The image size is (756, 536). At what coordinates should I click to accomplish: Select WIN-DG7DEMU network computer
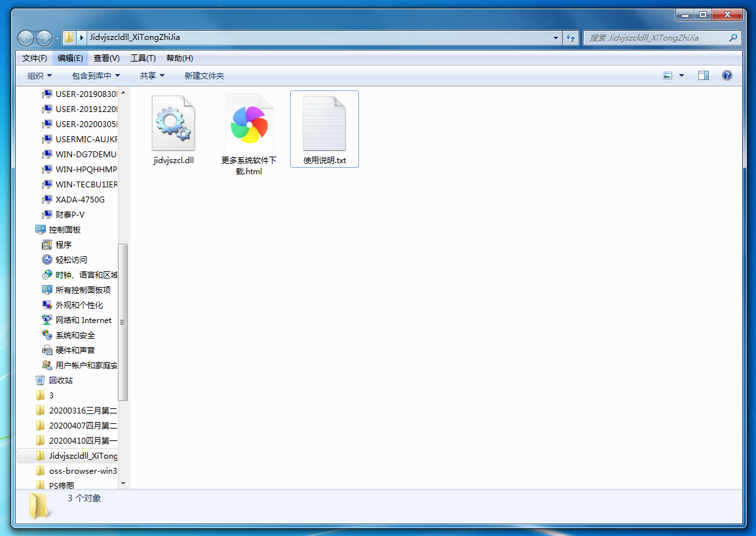click(x=79, y=155)
